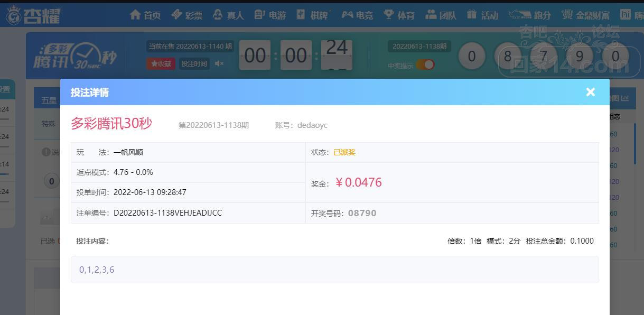This screenshot has height=315, width=644.
Task: Click the 注单编号 D20220613-1138VEHJEADIJCC value
Action: [167, 213]
